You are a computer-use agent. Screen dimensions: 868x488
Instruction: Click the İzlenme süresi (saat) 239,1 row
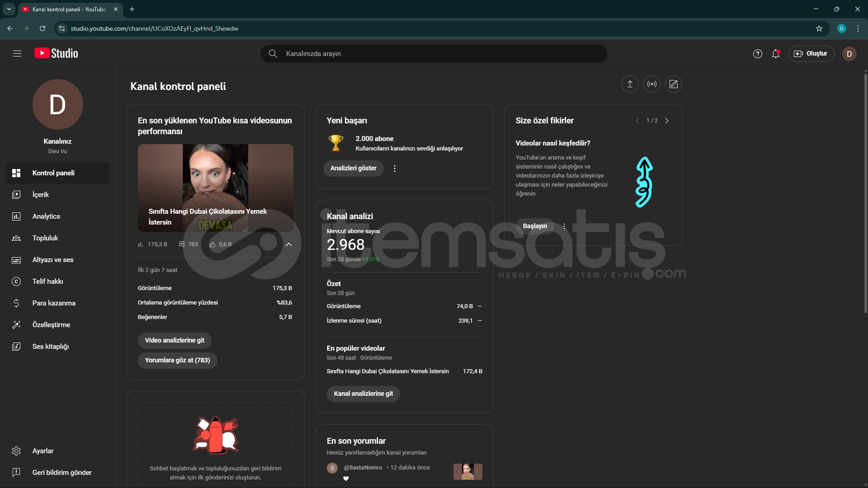(x=404, y=321)
